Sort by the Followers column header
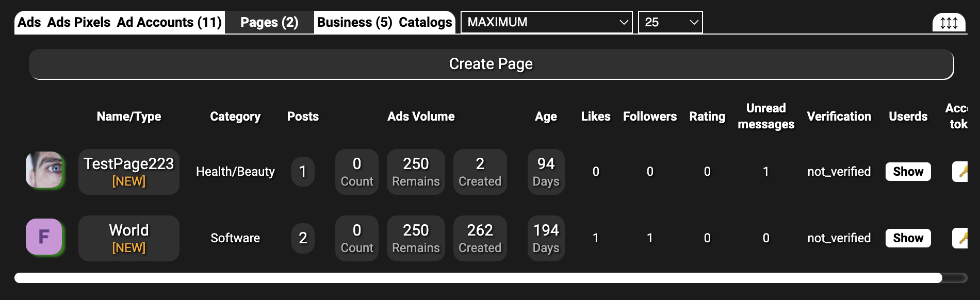The width and height of the screenshot is (980, 300). tap(649, 116)
